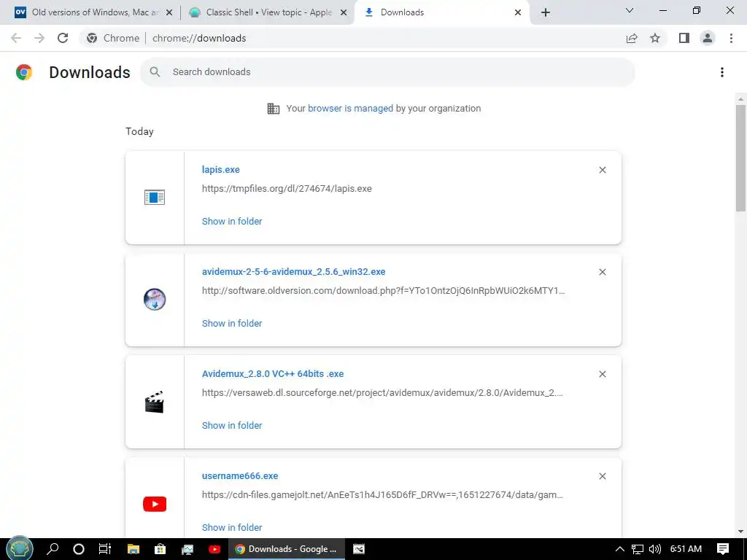
Task: Remove avidemux 2.5.6 entry from list
Action: click(x=603, y=272)
